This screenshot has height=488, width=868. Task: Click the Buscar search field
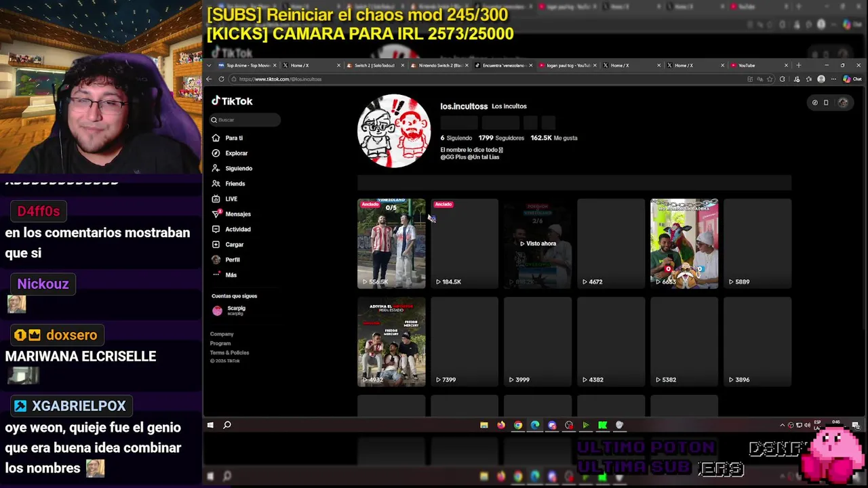(x=245, y=120)
